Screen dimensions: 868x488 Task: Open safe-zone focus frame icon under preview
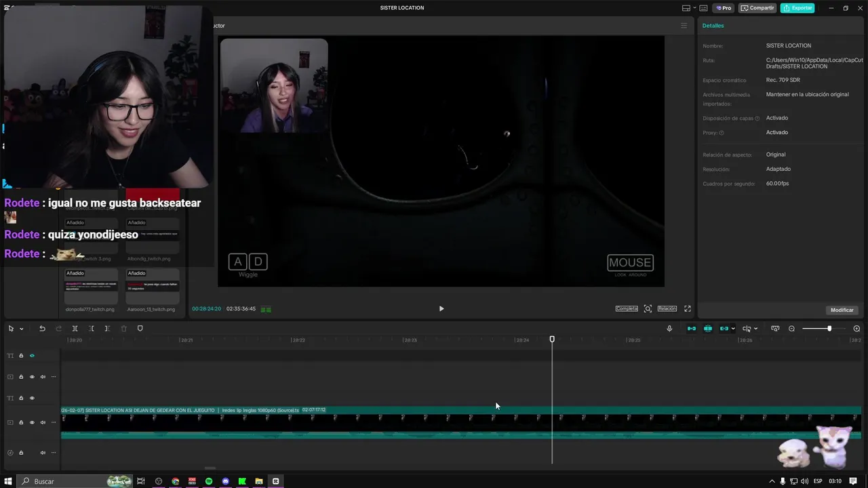point(648,308)
